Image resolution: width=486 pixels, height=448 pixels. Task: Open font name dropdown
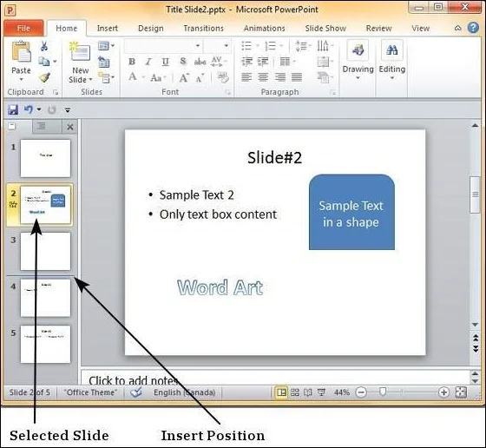(198, 46)
